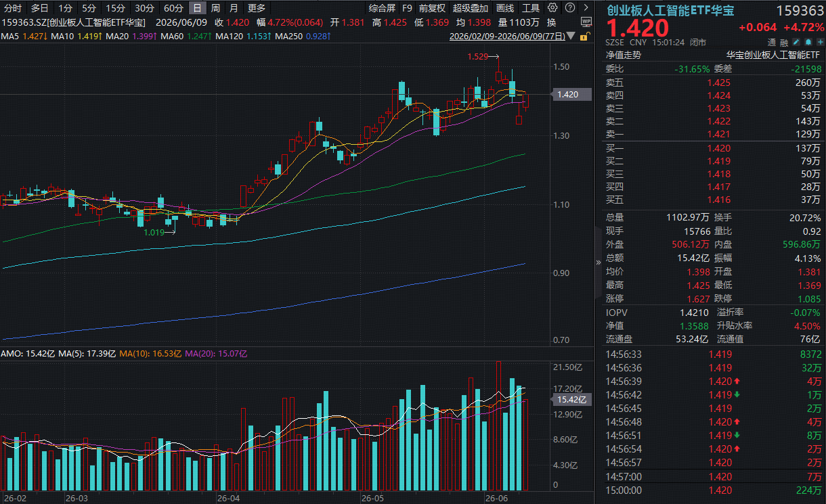
Task: Click the WP monitor icon
Action: 586,22
